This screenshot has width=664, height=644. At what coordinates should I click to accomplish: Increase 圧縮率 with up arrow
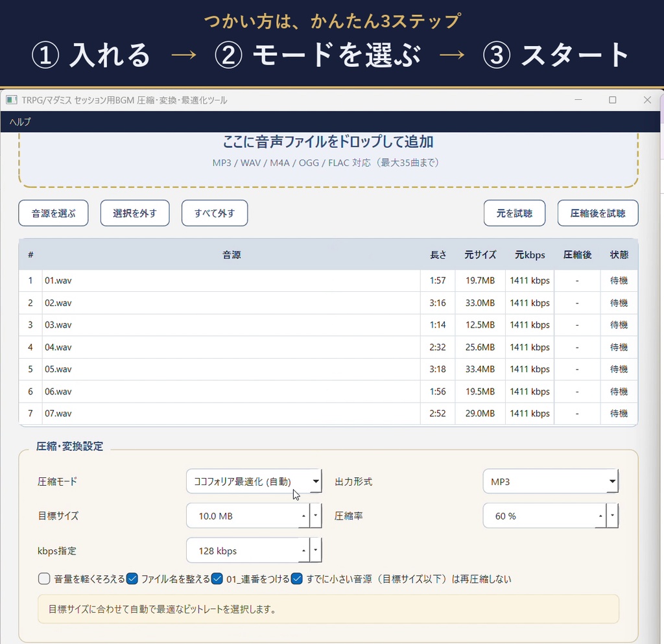click(600, 516)
